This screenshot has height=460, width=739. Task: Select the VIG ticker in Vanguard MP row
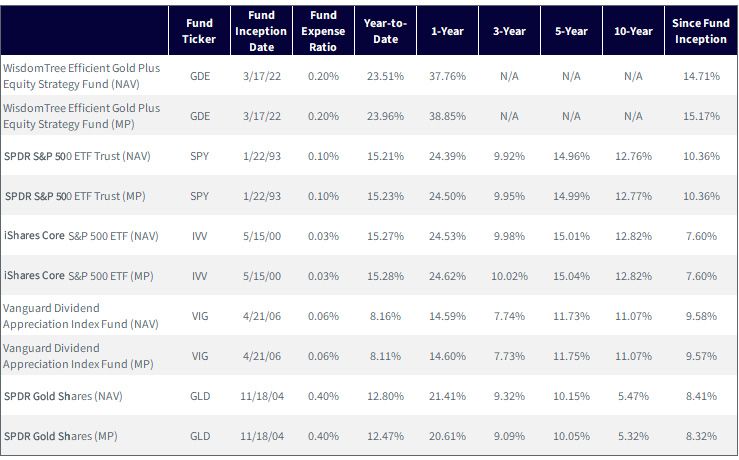pyautogui.click(x=200, y=356)
